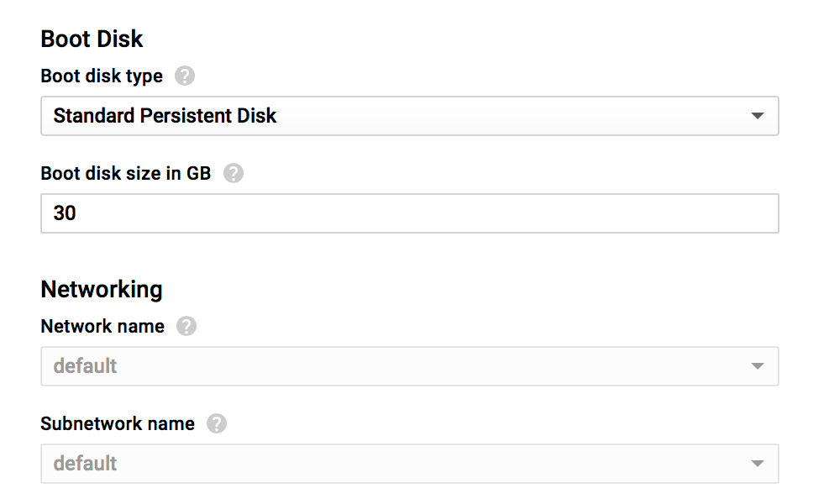The image size is (819, 504).
Task: Click the Subnetwork name dropdown arrow
Action: [x=757, y=464]
